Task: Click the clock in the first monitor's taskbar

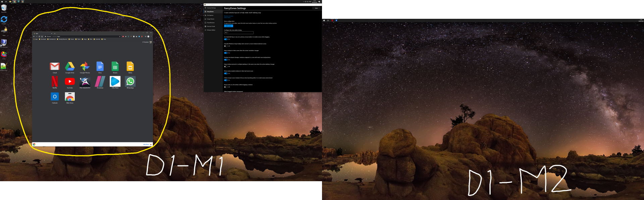Action: 315,2
